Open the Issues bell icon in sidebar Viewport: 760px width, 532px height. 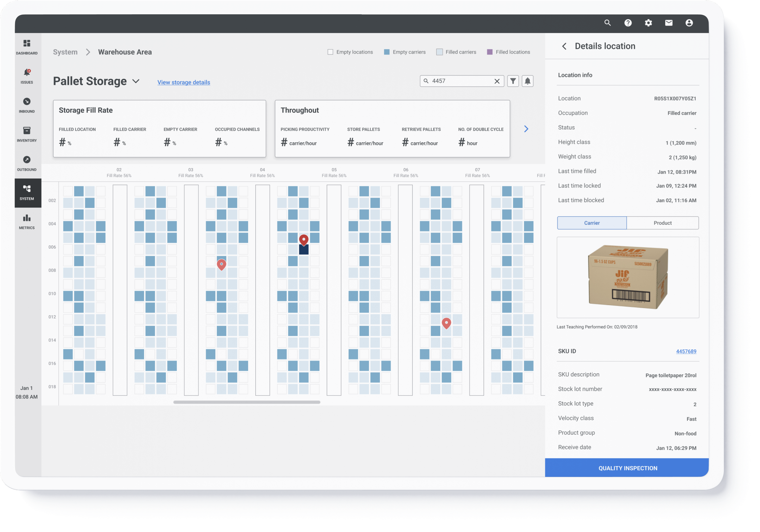pos(27,73)
